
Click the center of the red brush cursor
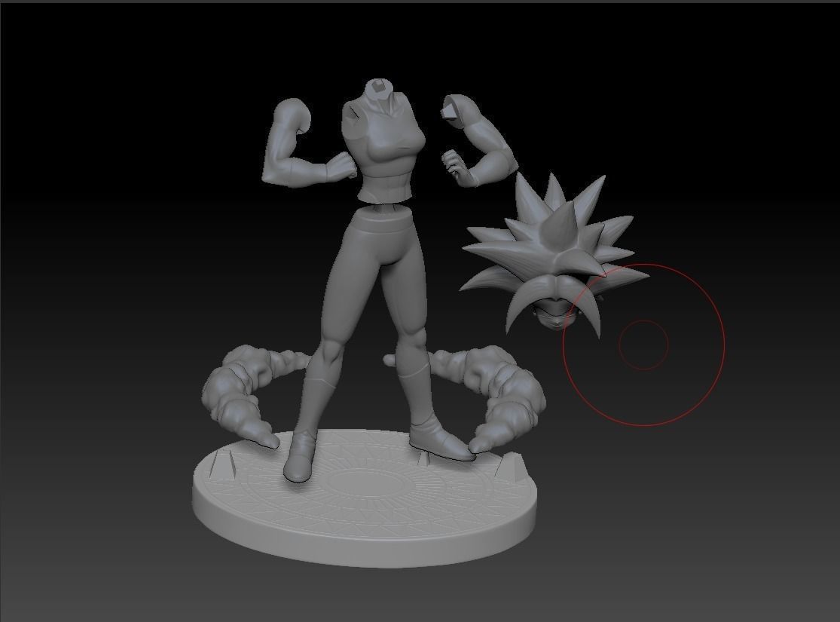pos(643,345)
